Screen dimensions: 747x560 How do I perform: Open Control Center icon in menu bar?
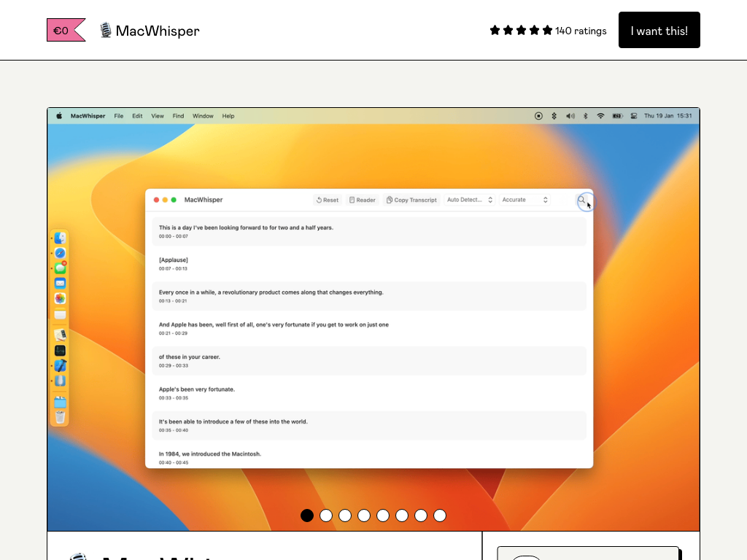634,116
